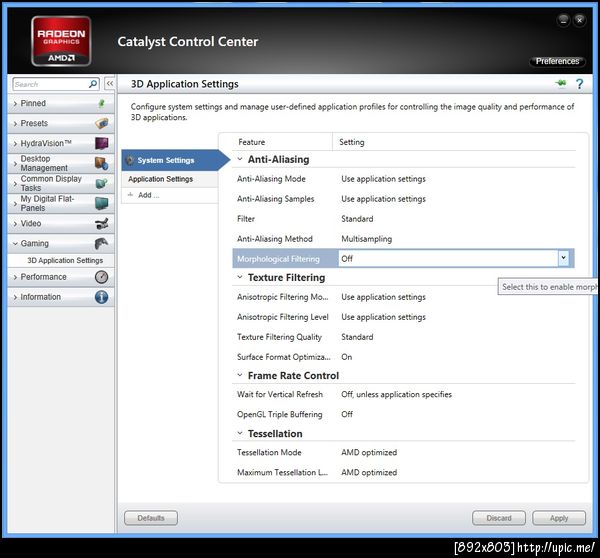Viewport: 600px width, 558px height.
Task: Click the Radeon Graphics AMD logo
Action: click(61, 41)
